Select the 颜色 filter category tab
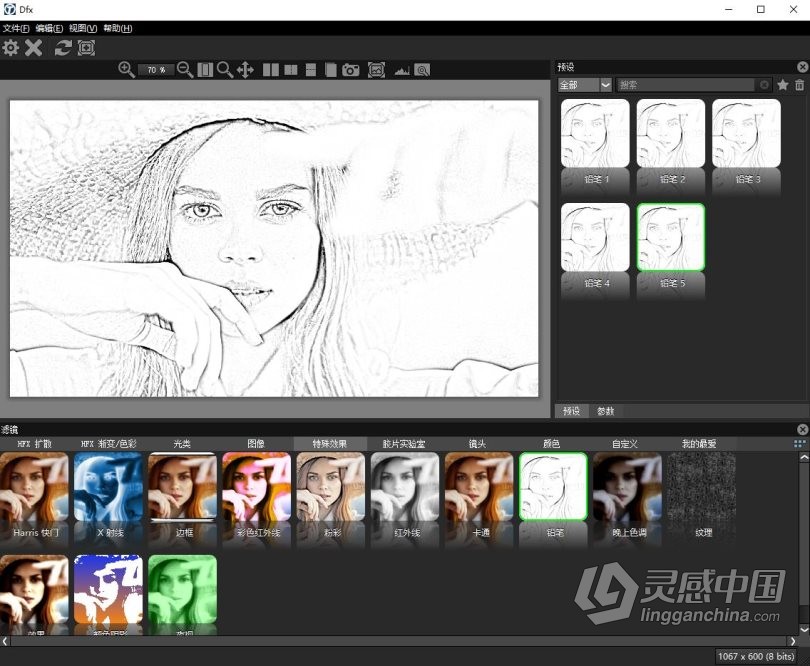The image size is (810, 666). tap(551, 444)
